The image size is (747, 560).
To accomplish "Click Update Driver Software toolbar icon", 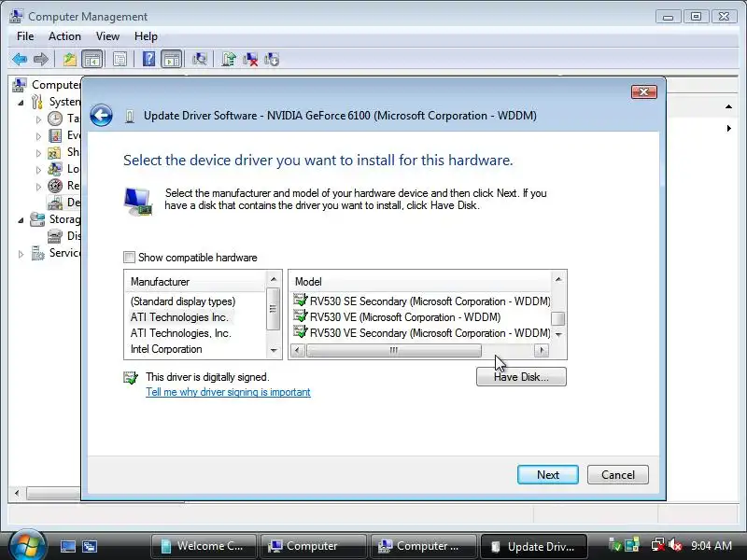I will (x=229, y=60).
